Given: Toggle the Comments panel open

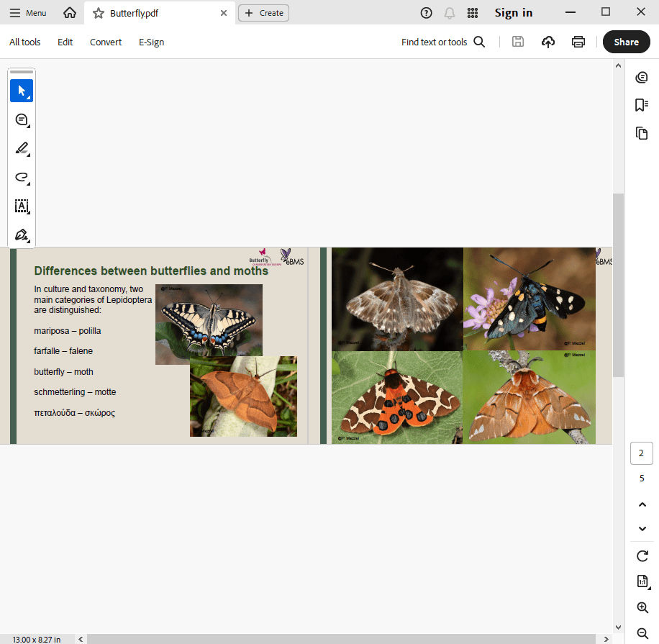Looking at the screenshot, I should (642, 77).
